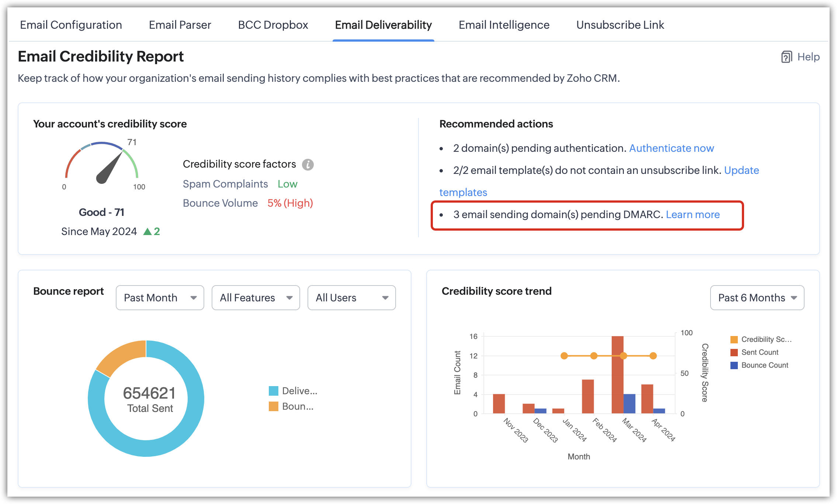Click the Credibility Score legend color swatch

[x=734, y=339]
